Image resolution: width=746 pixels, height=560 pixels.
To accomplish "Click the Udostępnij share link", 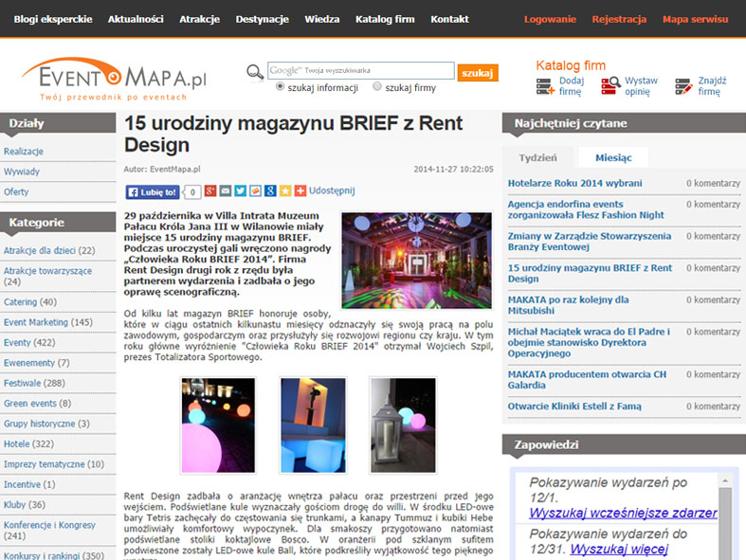I will pyautogui.click(x=332, y=190).
